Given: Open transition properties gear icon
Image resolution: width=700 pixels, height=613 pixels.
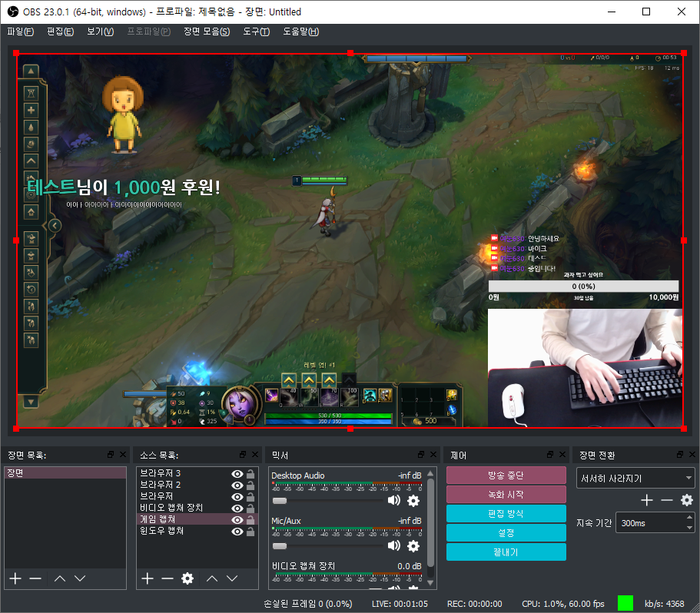Looking at the screenshot, I should click(x=687, y=500).
